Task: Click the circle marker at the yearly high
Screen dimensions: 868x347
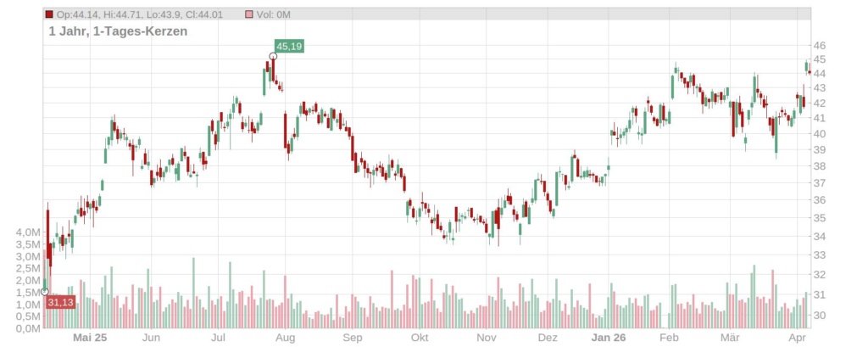Action: (x=273, y=57)
